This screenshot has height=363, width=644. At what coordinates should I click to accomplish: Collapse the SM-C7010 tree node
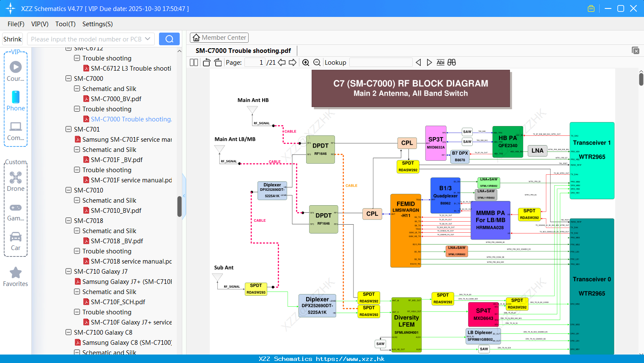69,190
